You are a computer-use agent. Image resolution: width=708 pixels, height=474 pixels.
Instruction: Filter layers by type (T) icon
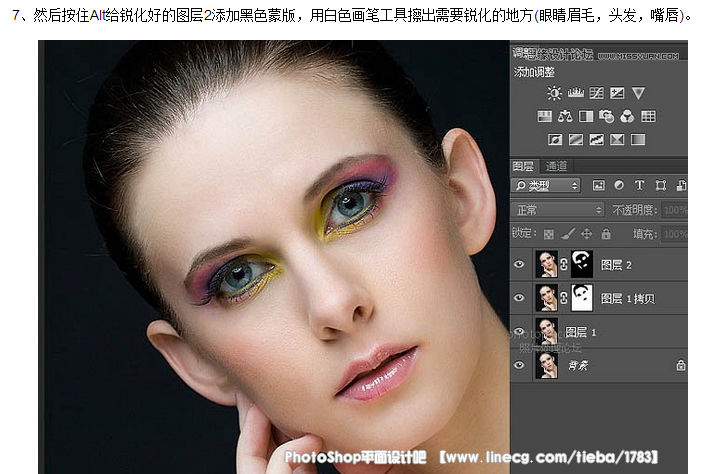click(x=639, y=185)
